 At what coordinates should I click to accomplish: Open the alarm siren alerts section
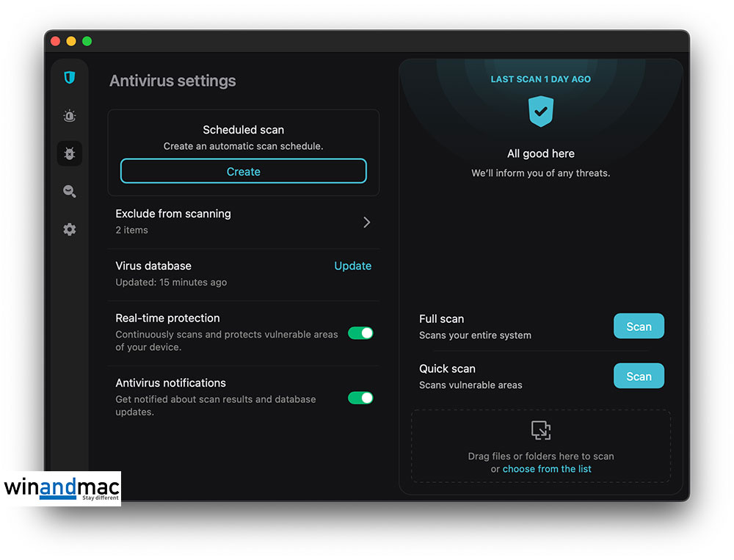(70, 116)
